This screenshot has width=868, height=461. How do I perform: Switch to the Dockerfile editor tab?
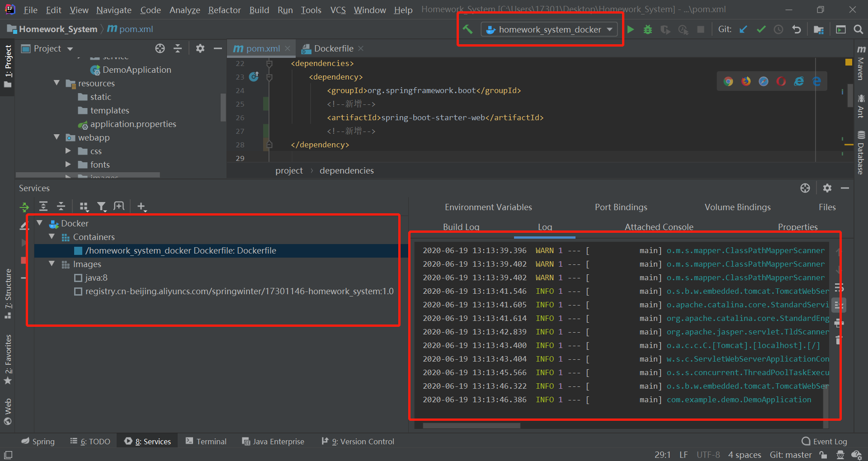coord(333,48)
